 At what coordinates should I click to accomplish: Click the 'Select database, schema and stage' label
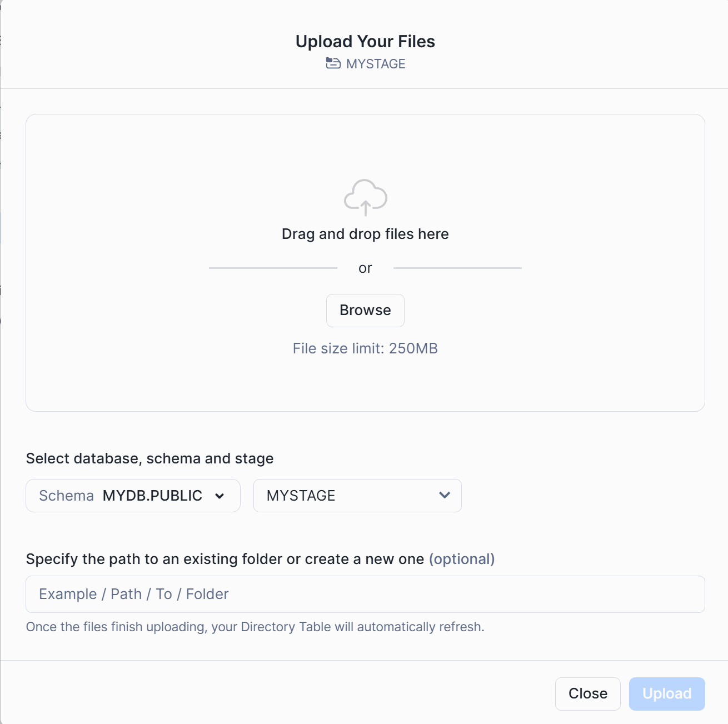tap(149, 458)
